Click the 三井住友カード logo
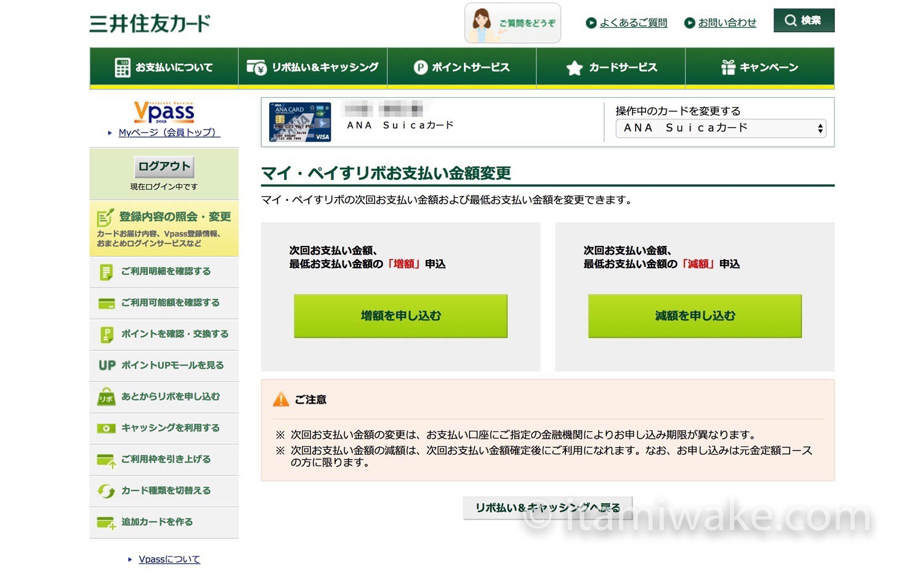This screenshot has width=924, height=578. pyautogui.click(x=150, y=23)
